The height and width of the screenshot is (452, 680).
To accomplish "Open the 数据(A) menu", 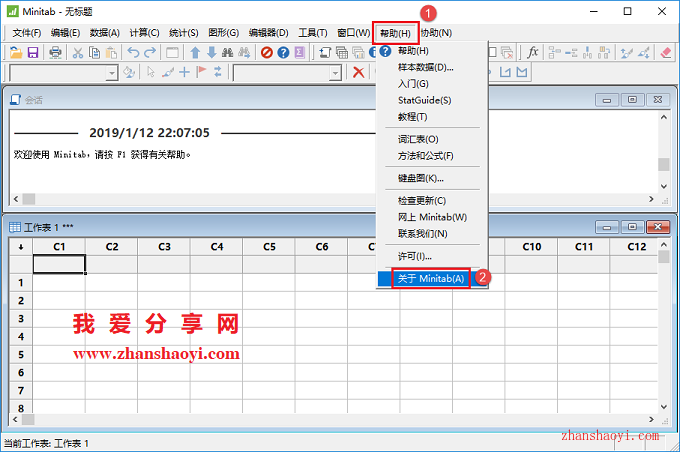I will click(105, 33).
